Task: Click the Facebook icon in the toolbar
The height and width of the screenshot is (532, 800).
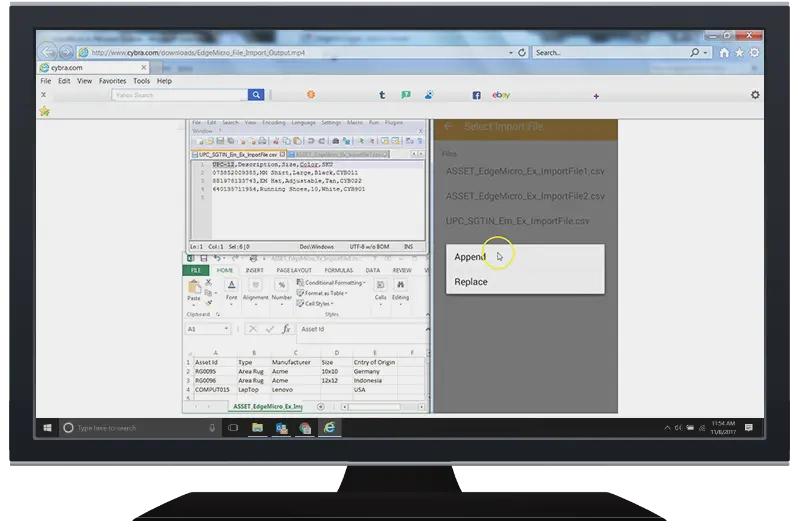Action: tap(477, 95)
